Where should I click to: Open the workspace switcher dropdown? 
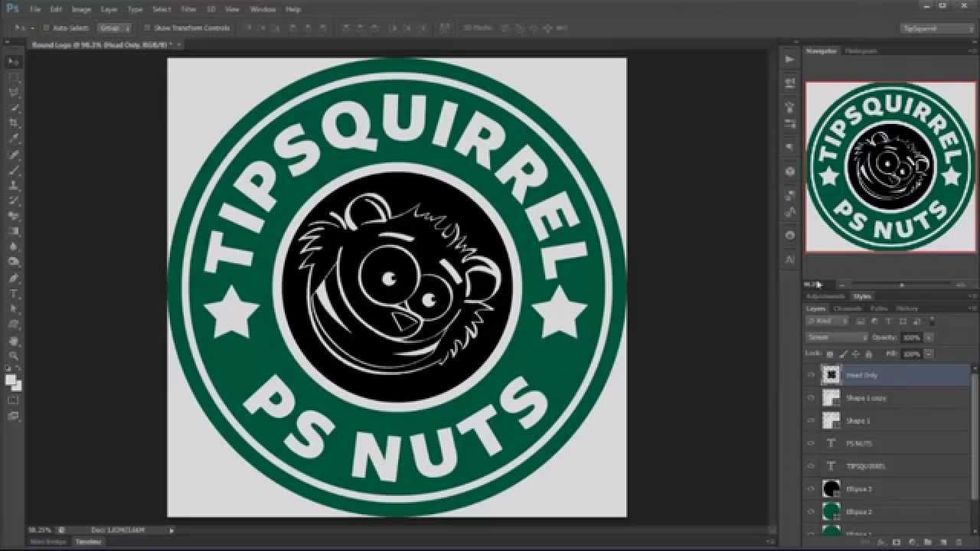point(938,28)
